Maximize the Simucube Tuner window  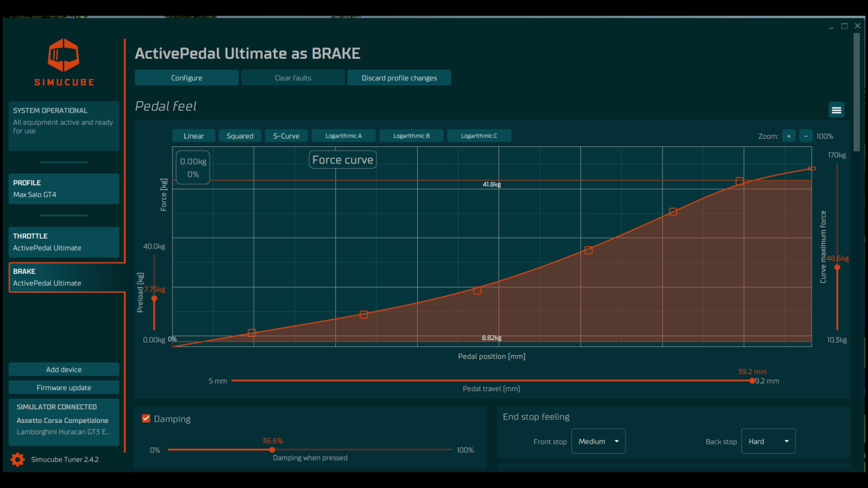pyautogui.click(x=845, y=26)
